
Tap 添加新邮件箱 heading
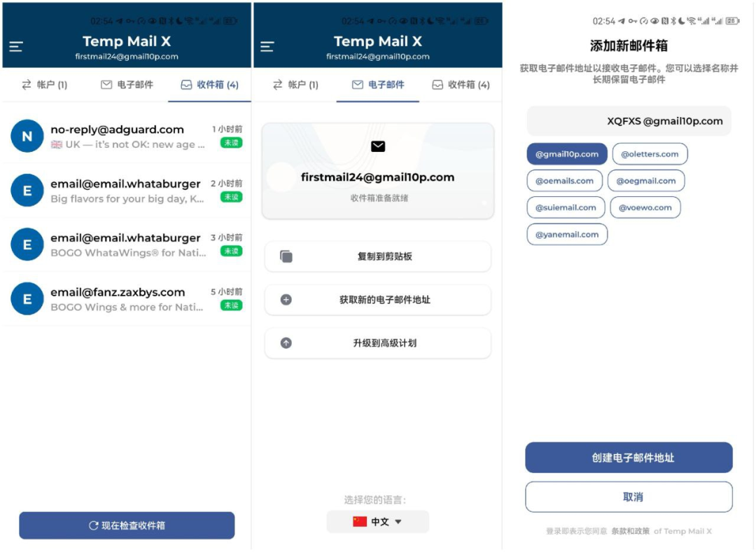tap(629, 46)
